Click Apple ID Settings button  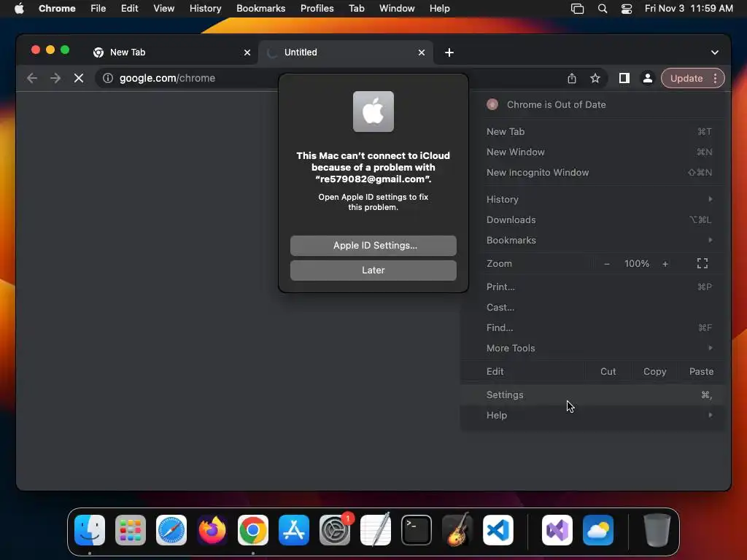point(373,246)
